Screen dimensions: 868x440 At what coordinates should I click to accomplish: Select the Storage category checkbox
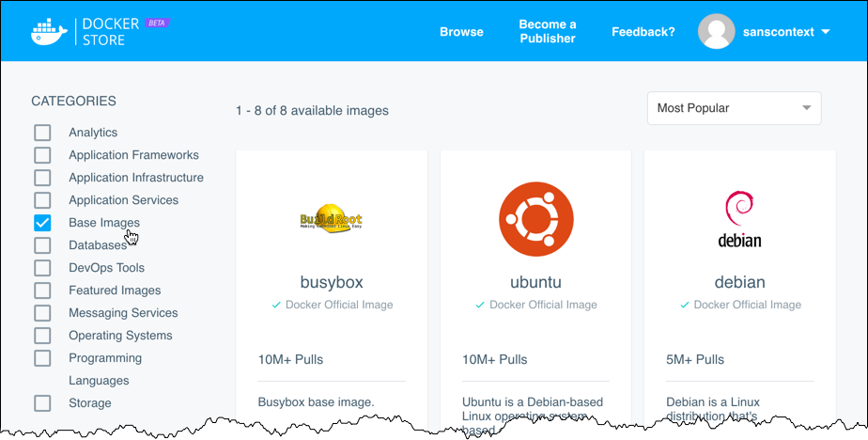(42, 403)
